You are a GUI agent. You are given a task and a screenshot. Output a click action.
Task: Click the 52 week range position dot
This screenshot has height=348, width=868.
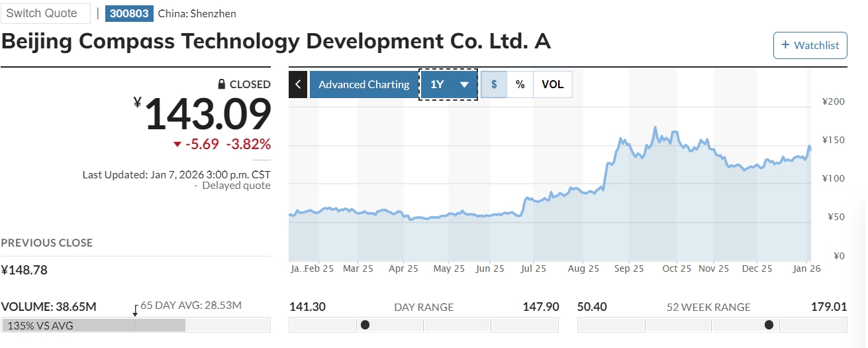coord(769,325)
